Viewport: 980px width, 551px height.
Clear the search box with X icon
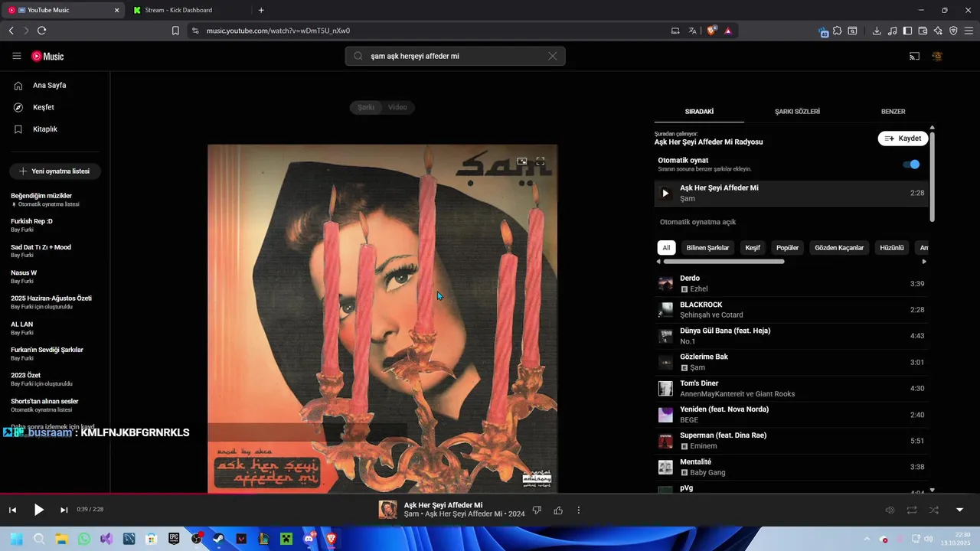553,56
